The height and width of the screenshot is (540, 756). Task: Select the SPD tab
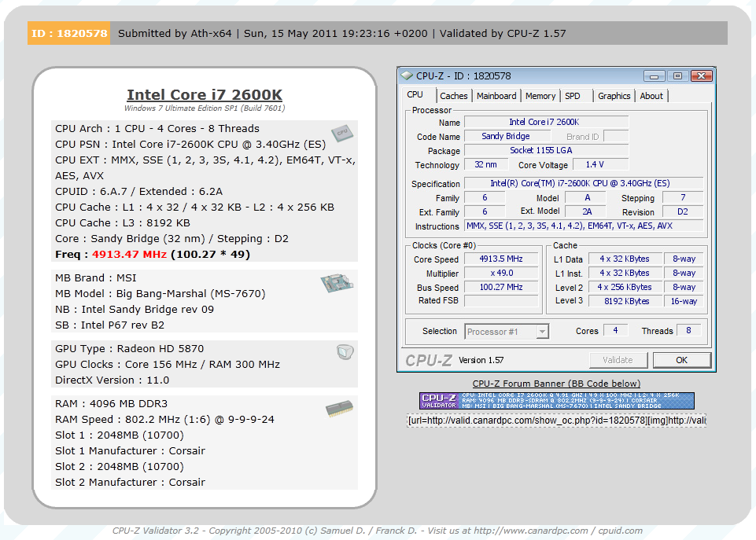[x=572, y=96]
